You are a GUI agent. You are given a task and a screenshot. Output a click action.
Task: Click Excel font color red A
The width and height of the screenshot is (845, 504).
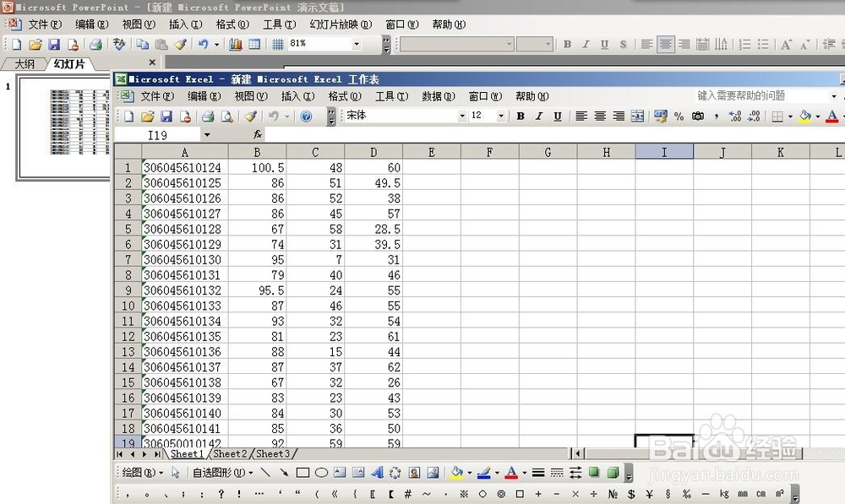click(x=832, y=116)
